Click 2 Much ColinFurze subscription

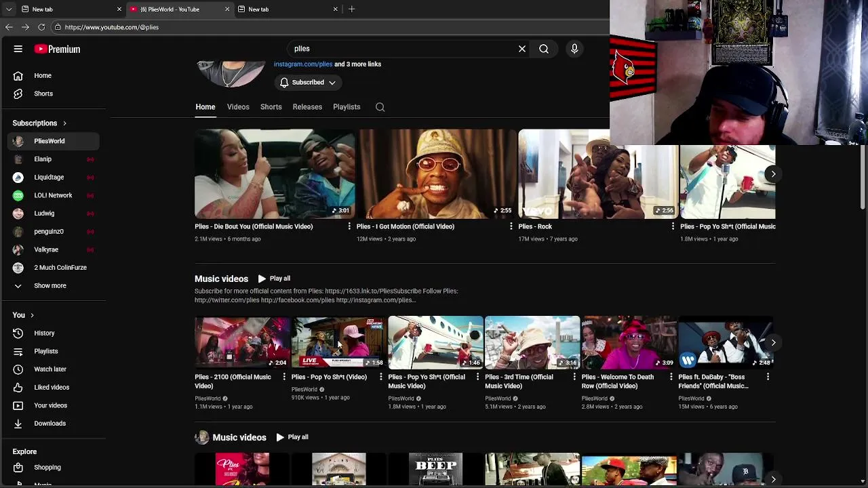click(54, 268)
